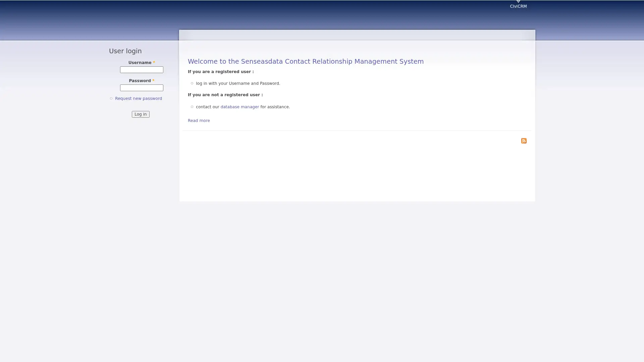Click the Username label text
644x362 pixels.
140,62
